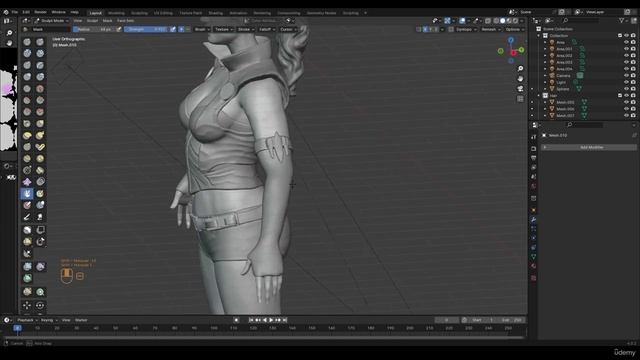Open the Keying popover in the timeline

click(x=49, y=320)
